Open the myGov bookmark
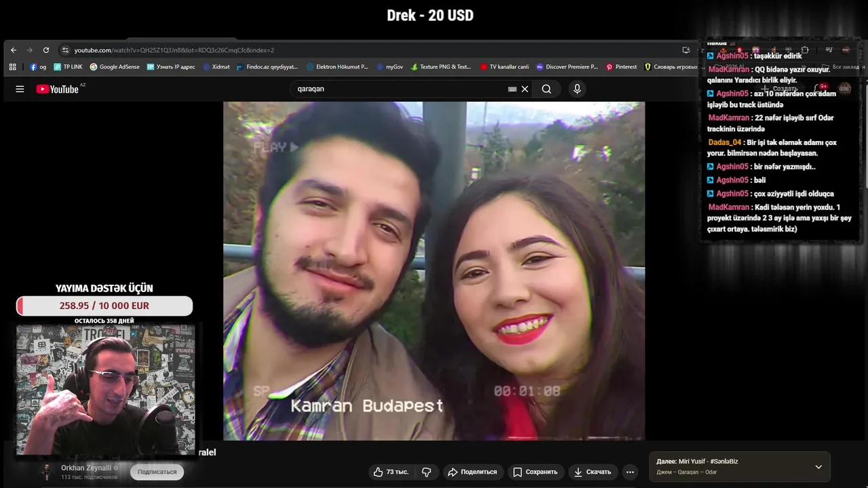Screen dimensions: 868x488 [389, 67]
